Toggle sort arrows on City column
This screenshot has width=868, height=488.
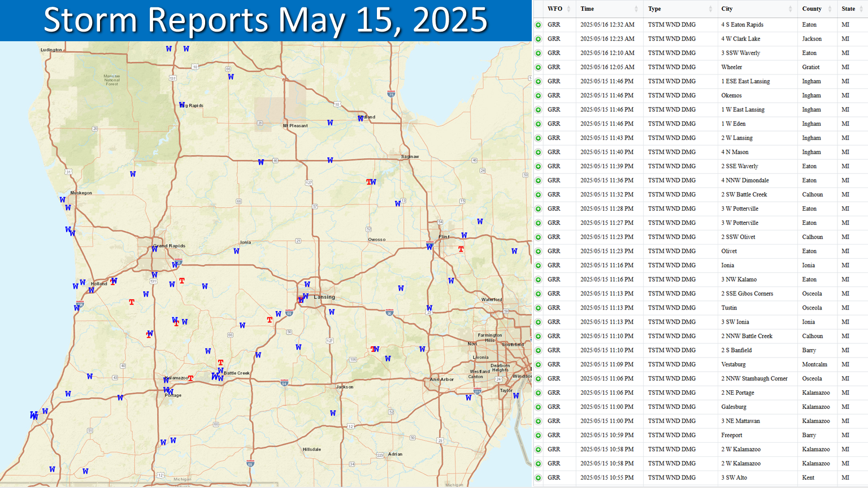pyautogui.click(x=790, y=8)
